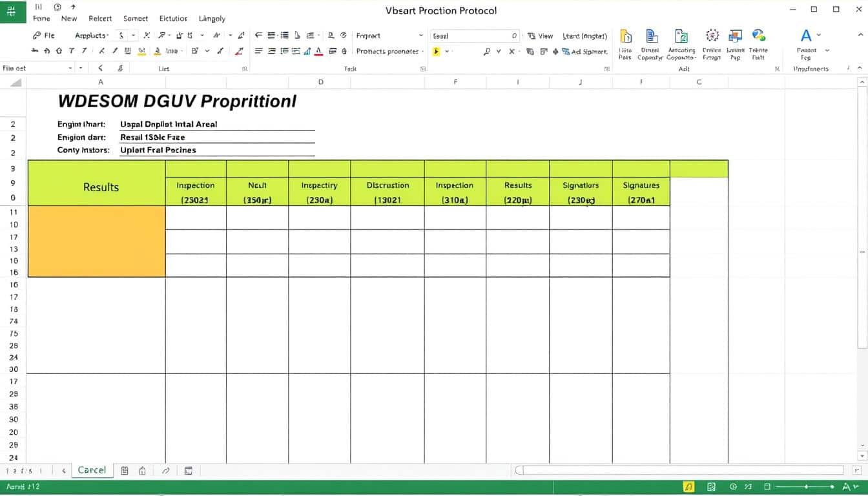Click the yellow highlight color icon

tap(142, 51)
